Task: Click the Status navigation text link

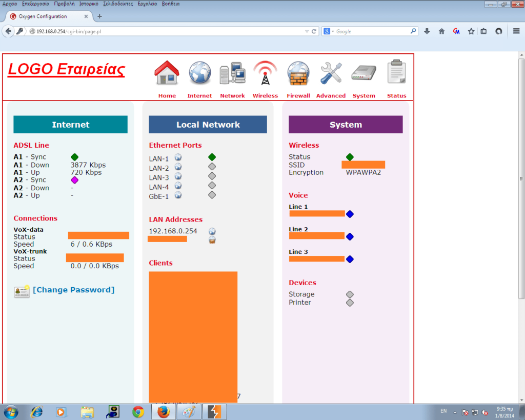Action: [396, 96]
